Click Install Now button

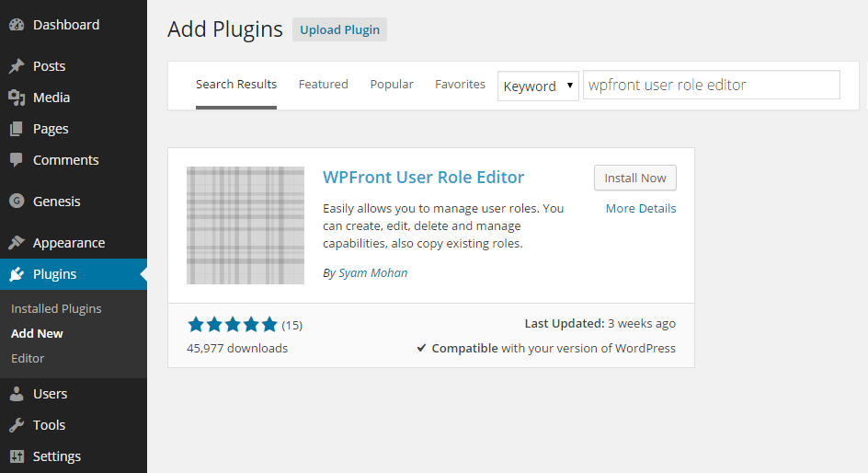click(x=635, y=178)
